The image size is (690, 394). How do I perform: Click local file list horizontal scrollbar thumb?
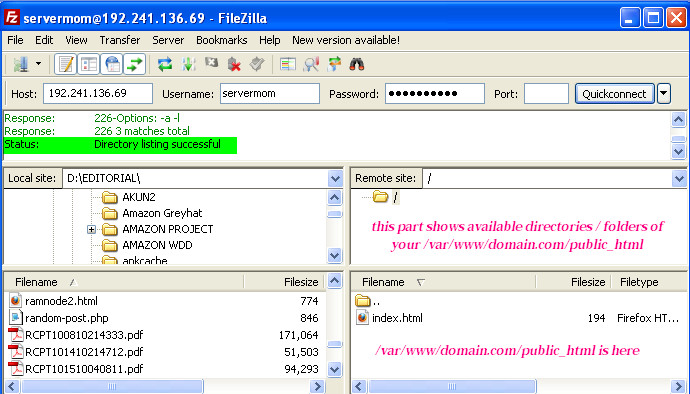point(112,386)
